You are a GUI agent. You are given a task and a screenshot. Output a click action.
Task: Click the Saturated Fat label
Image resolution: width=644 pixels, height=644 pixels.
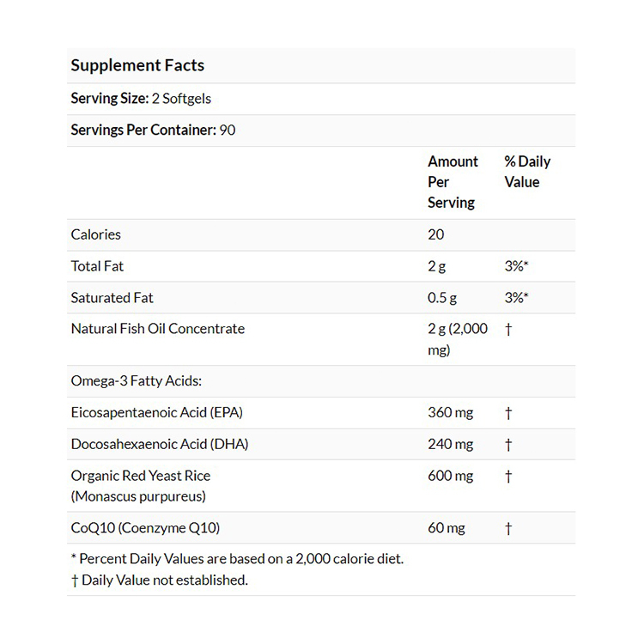(112, 298)
